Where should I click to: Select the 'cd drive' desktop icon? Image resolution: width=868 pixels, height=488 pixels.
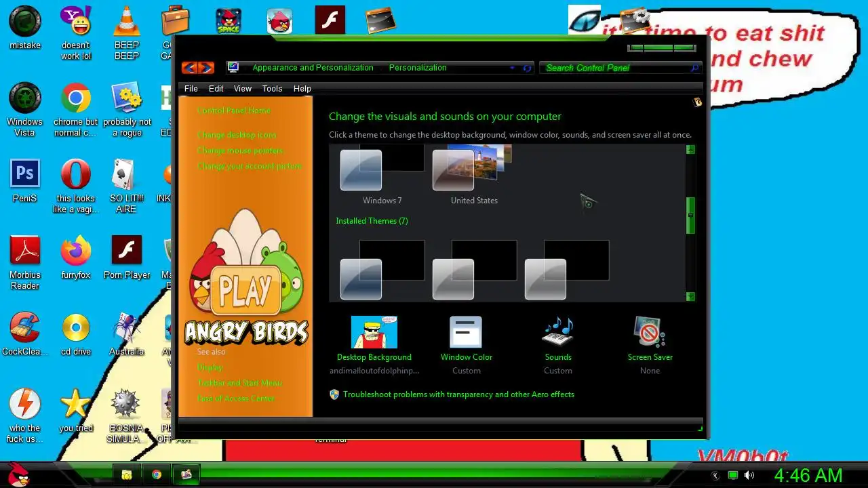pos(76,334)
